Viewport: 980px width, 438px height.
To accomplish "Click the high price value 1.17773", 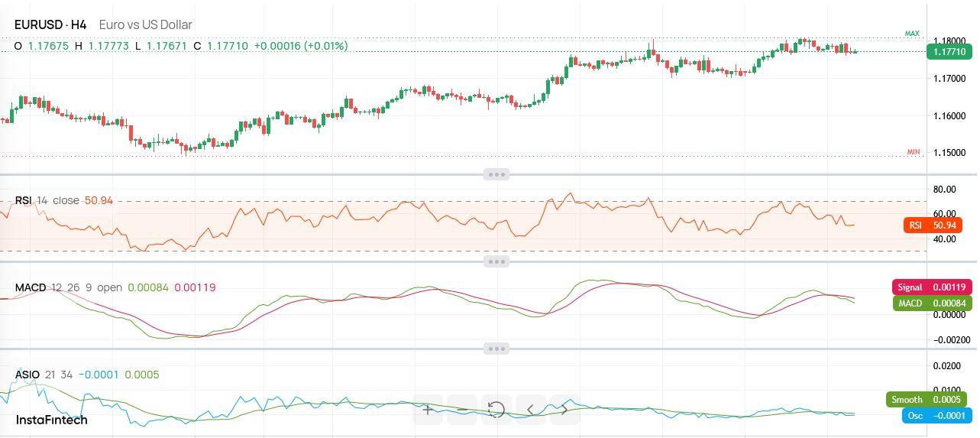I will 109,46.
